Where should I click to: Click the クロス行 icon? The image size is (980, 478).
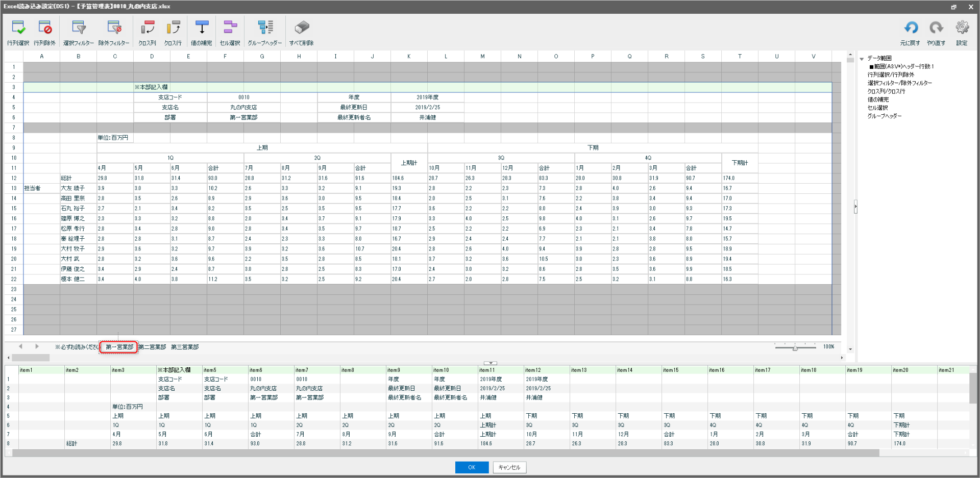173,32
